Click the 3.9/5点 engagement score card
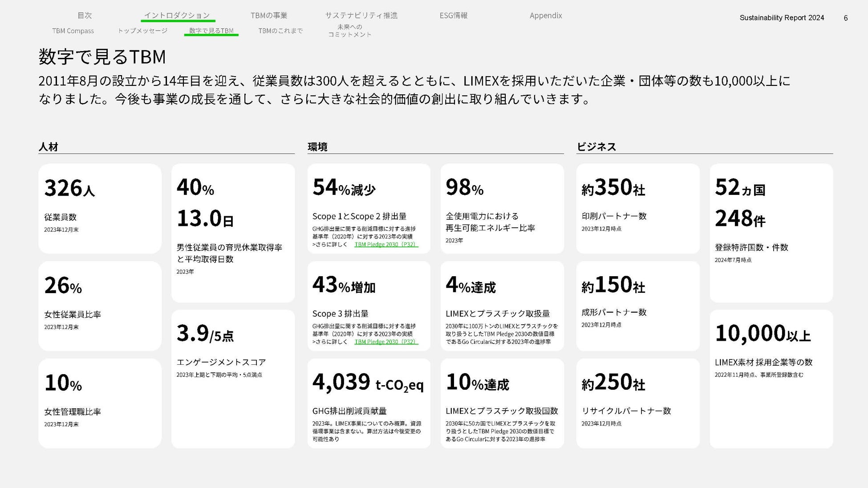The image size is (868, 488). point(233,379)
